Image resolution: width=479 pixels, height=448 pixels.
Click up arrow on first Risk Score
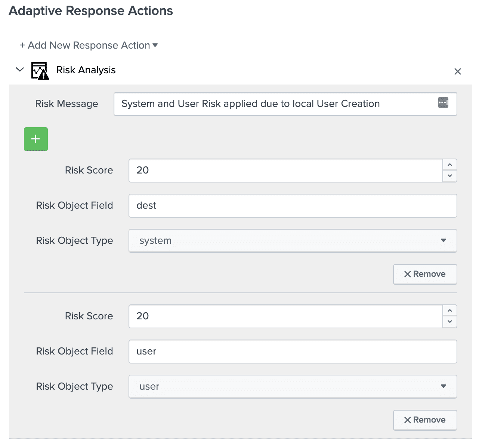coord(450,165)
